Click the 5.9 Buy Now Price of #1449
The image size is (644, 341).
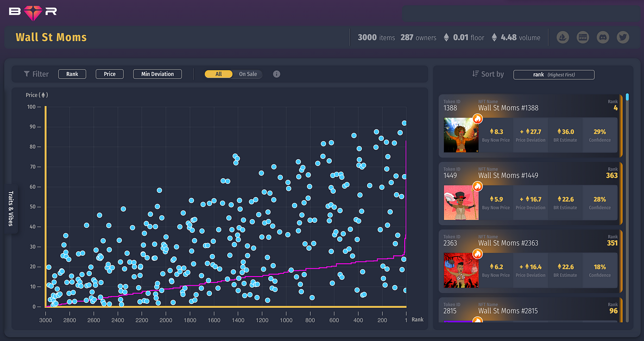click(x=496, y=200)
